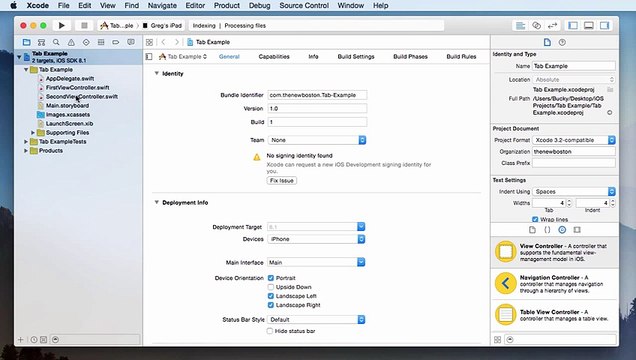Open Main.storyboard in the navigator
This screenshot has height=360, width=636.
tap(67, 105)
